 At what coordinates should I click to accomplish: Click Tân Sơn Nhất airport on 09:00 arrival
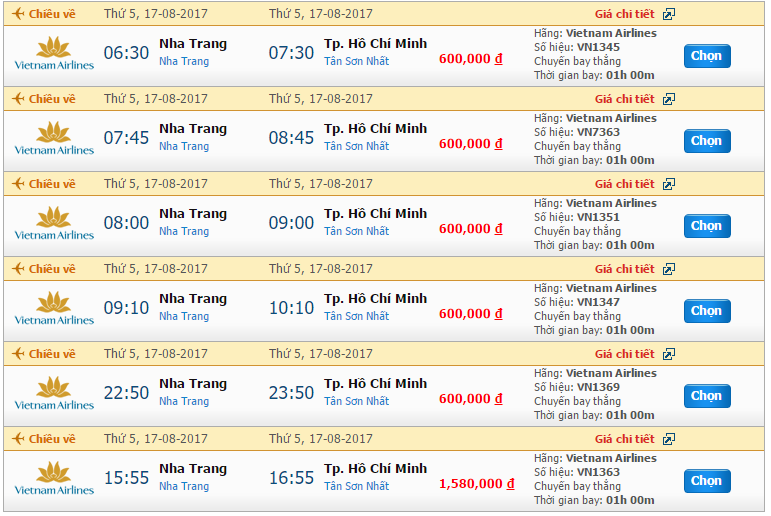point(356,232)
